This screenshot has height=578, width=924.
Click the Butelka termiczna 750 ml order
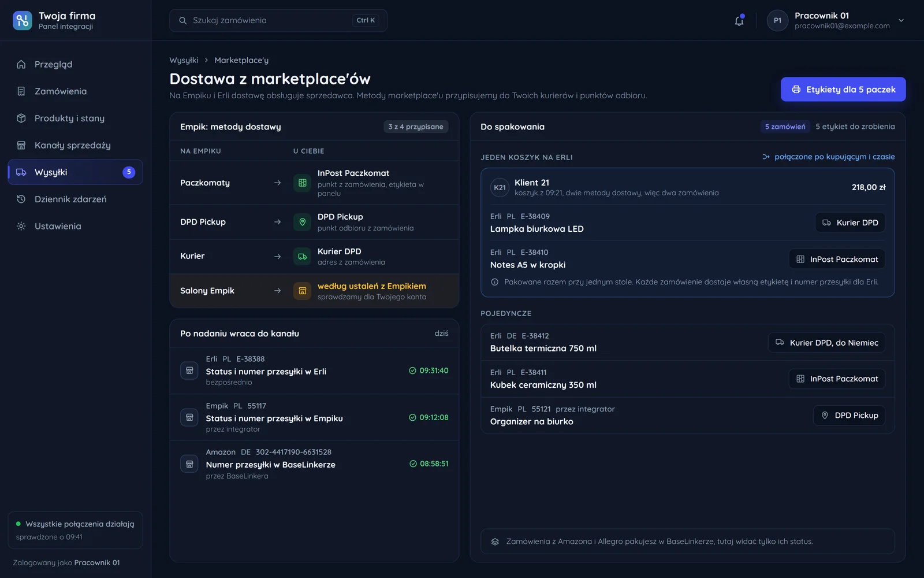687,343
